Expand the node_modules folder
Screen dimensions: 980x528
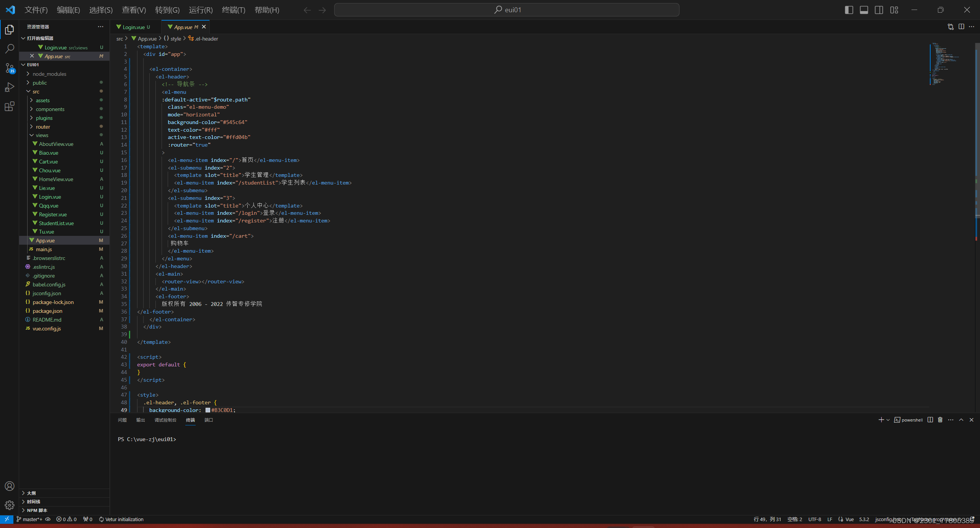coord(49,74)
